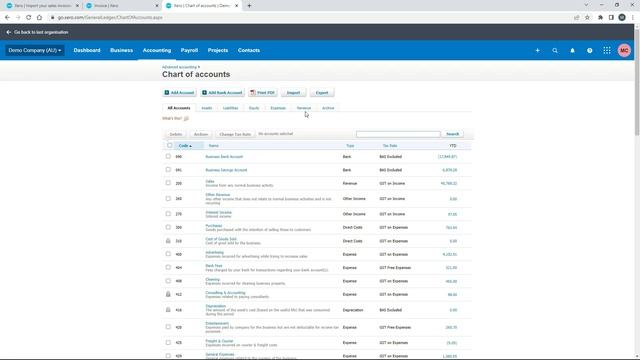Switch to the Assets tab

(207, 108)
